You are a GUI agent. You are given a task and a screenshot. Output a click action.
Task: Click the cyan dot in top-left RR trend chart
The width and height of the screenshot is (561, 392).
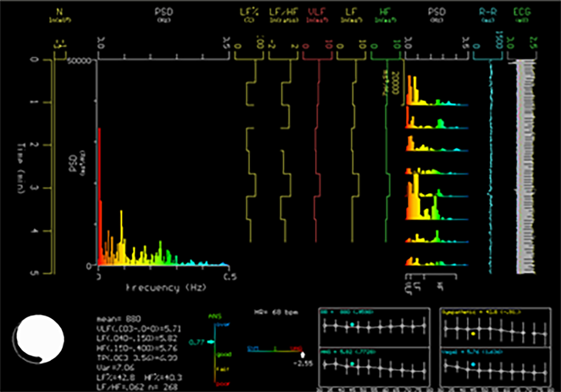(352, 324)
